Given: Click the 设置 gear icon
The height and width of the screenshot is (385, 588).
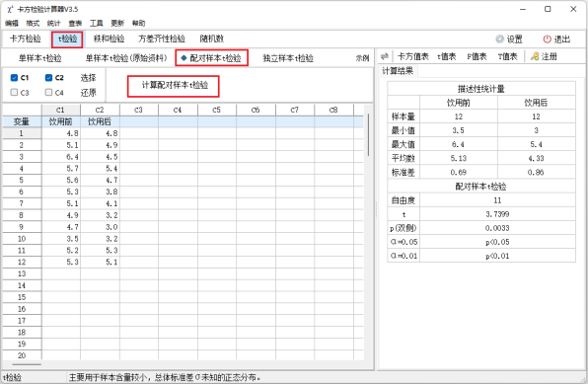Looking at the screenshot, I should coord(500,39).
